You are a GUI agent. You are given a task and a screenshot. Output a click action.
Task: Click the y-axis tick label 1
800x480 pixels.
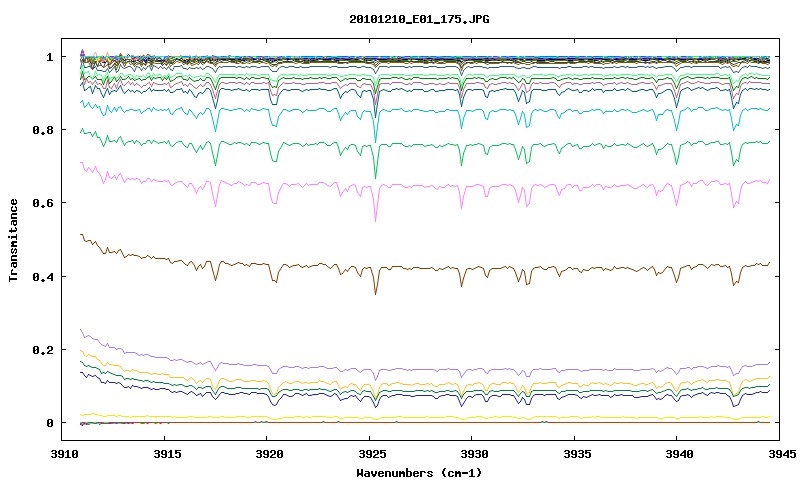point(49,57)
